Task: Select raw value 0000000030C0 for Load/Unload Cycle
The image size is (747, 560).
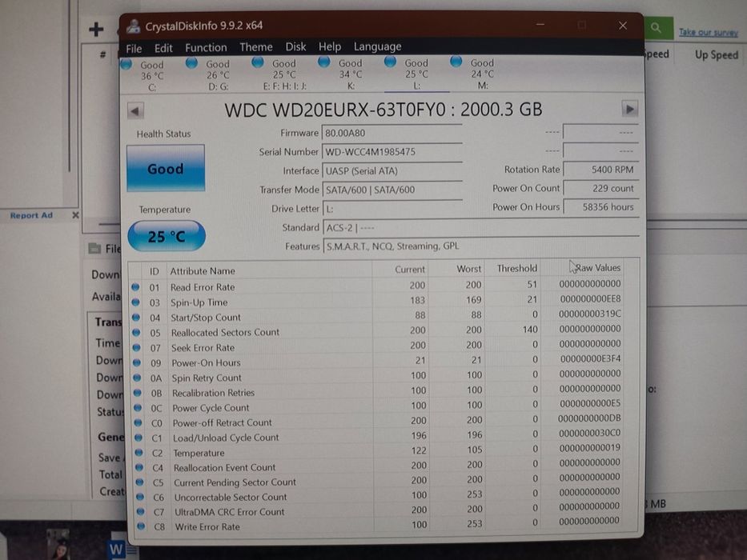Action: point(590,434)
